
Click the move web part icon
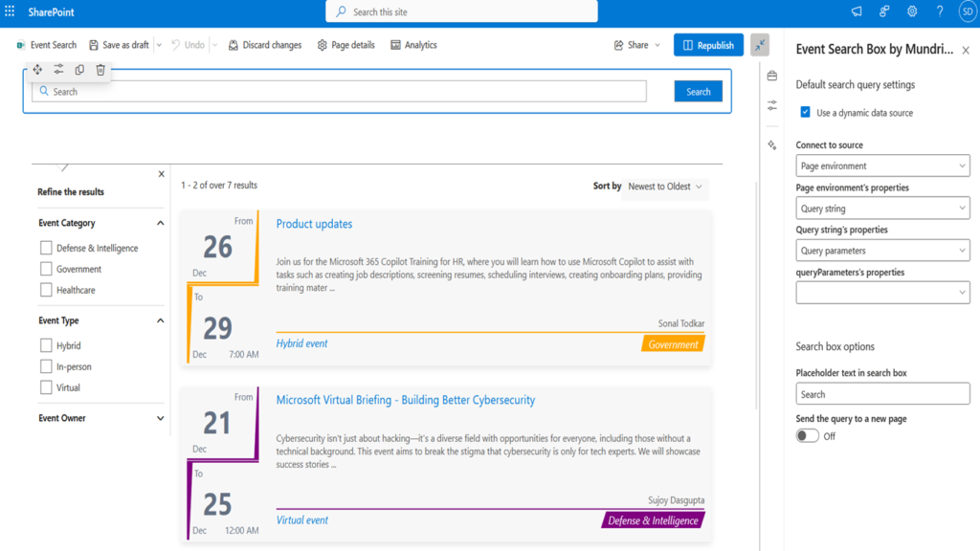tap(37, 70)
